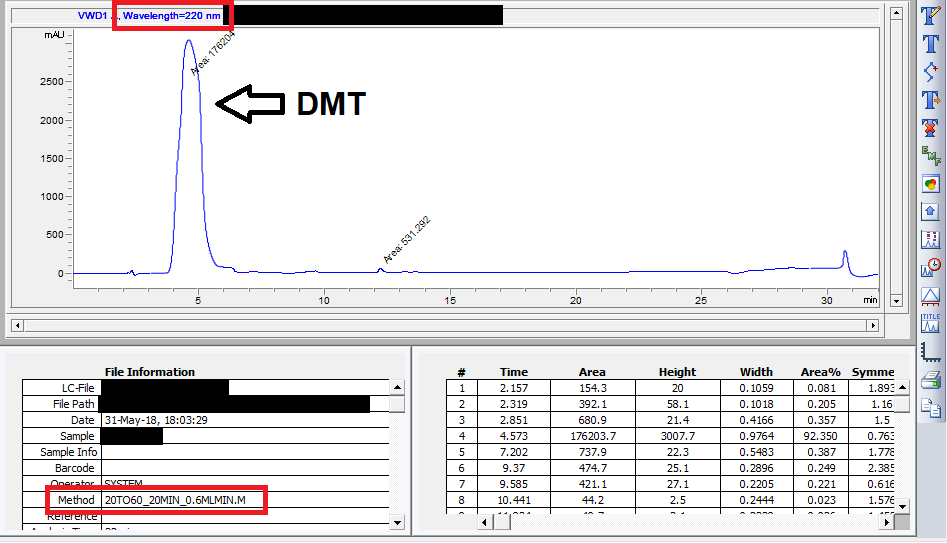
Task: Select peak row with time 9.37
Action: click(x=670, y=468)
